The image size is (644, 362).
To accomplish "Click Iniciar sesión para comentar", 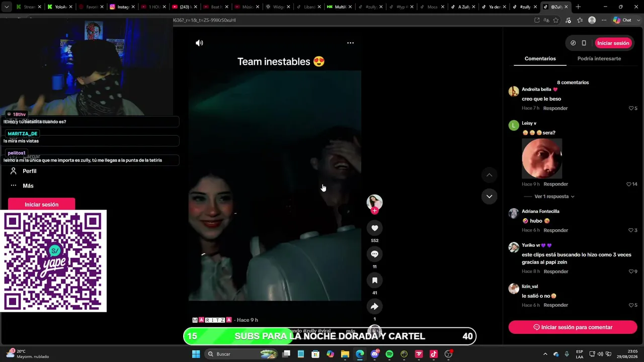I will [x=573, y=327].
